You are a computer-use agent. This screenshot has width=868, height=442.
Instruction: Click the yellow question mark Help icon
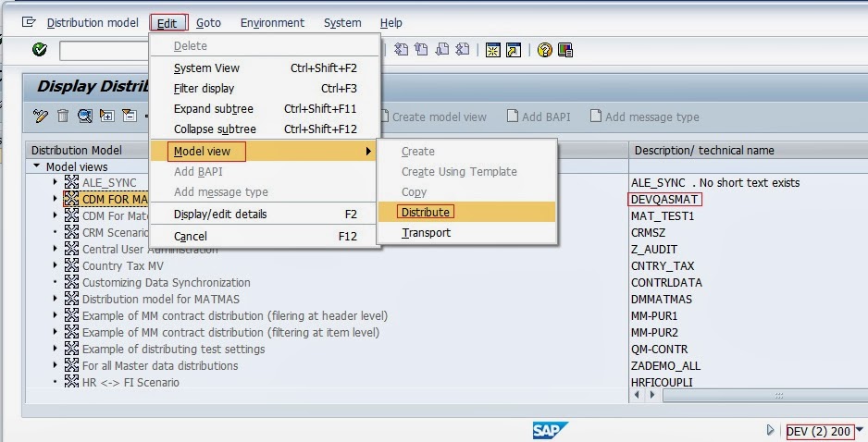point(545,50)
